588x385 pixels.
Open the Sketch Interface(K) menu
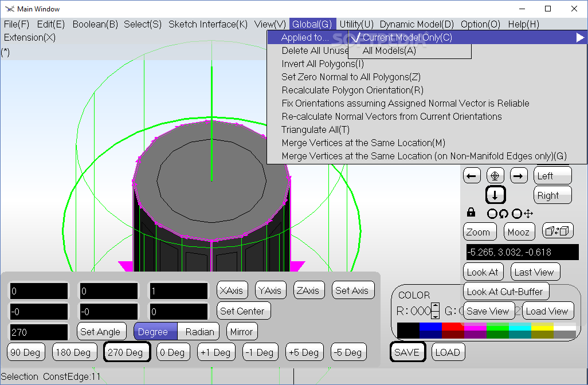[x=208, y=25]
